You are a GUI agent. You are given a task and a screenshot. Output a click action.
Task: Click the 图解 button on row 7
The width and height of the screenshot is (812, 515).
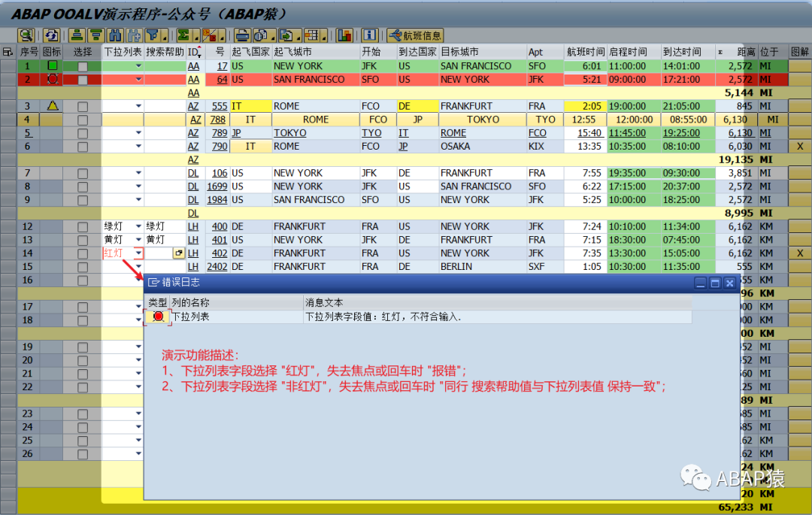coord(800,173)
